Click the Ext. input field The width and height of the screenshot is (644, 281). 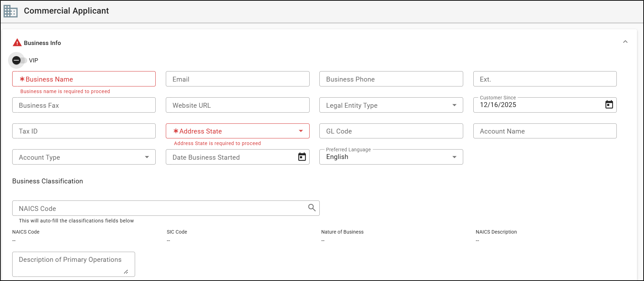(545, 79)
